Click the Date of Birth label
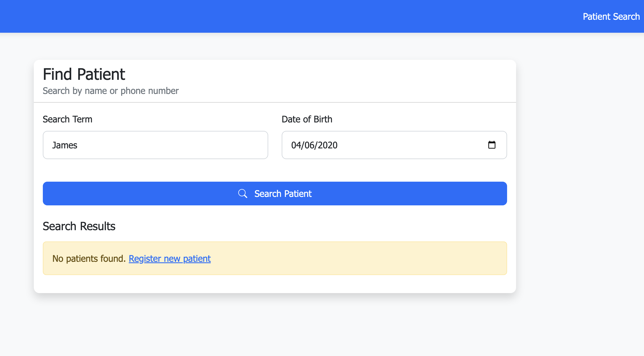644x356 pixels. click(x=307, y=119)
